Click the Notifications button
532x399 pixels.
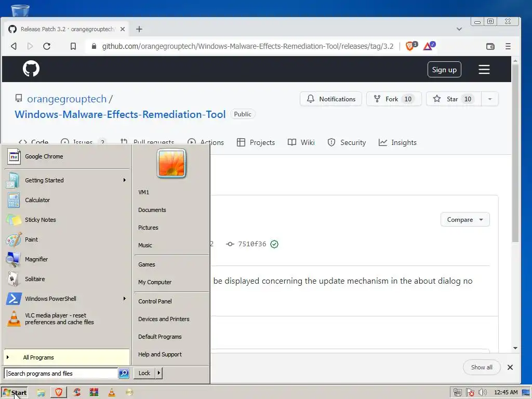(x=331, y=99)
